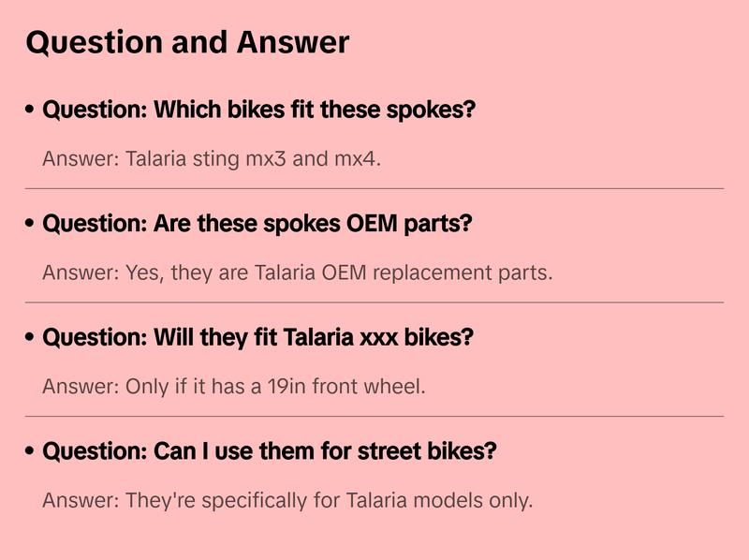Click the divider below the OEM answer
749x560 pixels.
(374, 302)
